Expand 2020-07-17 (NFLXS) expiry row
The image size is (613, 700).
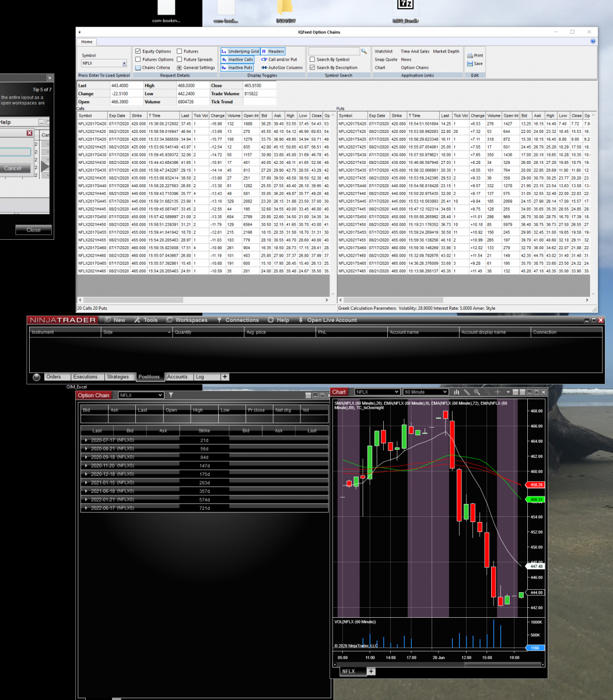point(87,440)
